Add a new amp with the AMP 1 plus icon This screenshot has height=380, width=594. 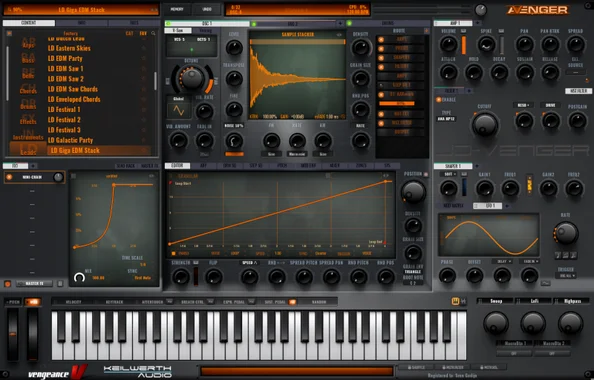477,23
